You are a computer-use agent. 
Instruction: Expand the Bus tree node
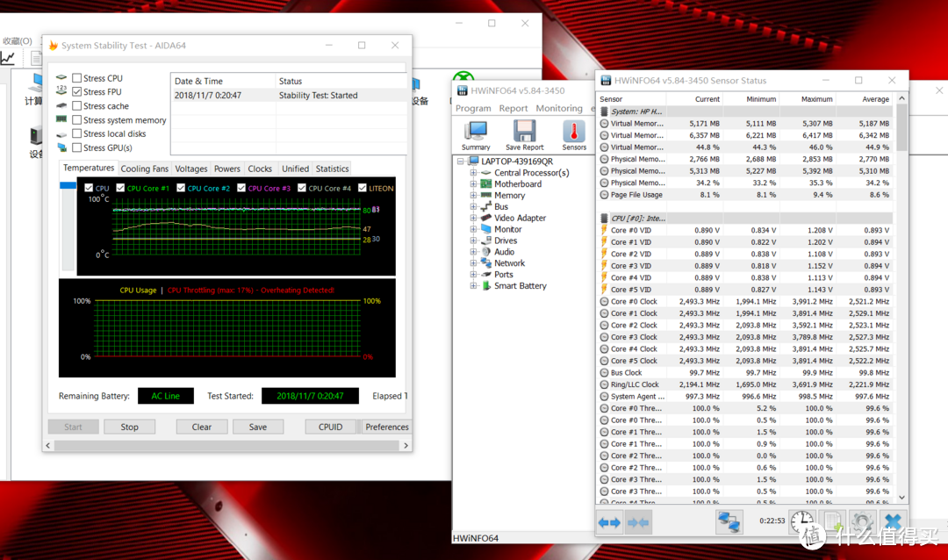click(x=473, y=206)
